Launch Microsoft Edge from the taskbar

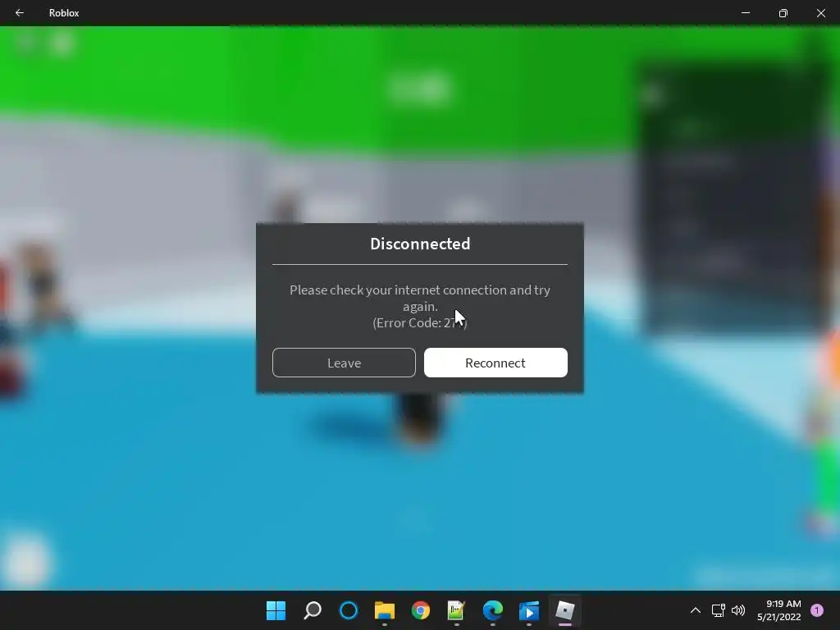click(493, 610)
